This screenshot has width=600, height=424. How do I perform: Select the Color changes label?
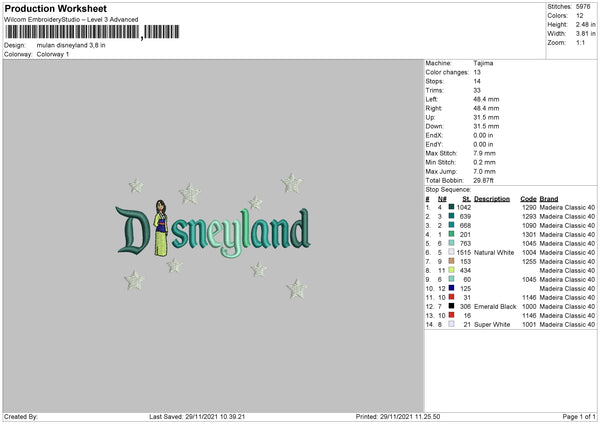click(447, 72)
